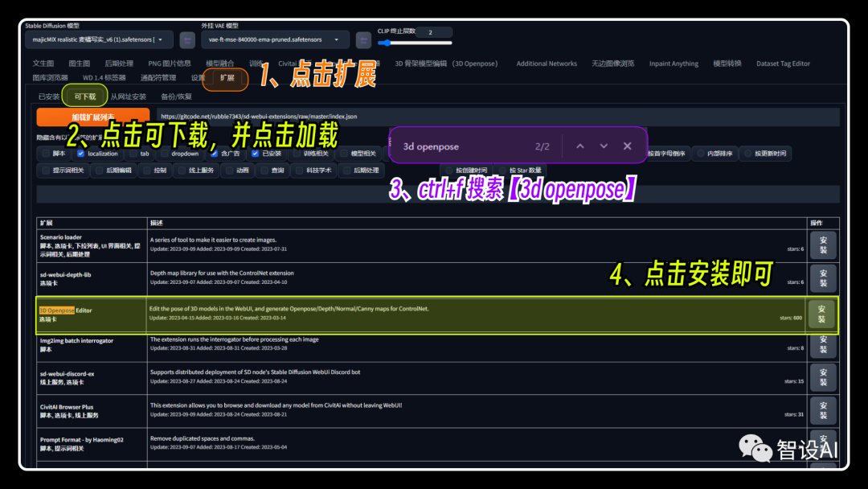Refresh the external VAE model list

click(363, 40)
